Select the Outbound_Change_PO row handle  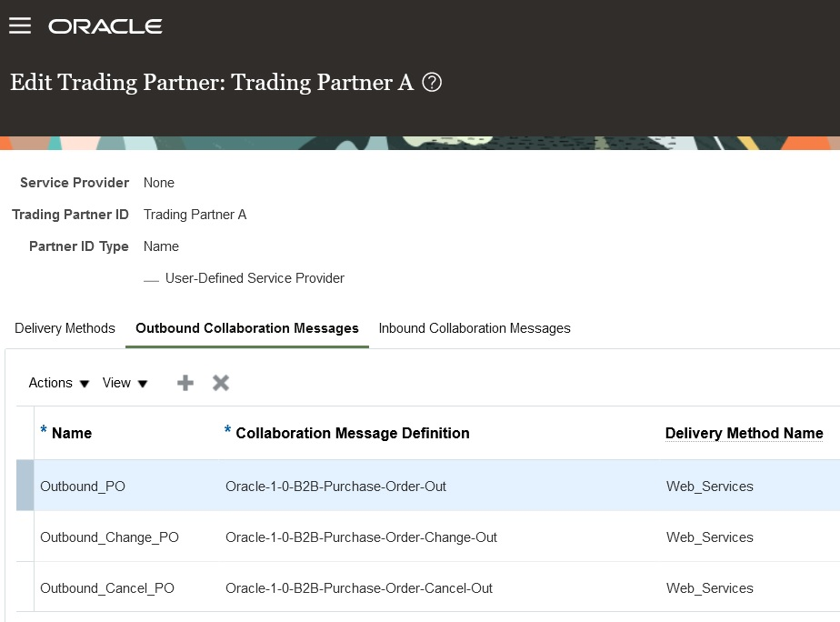(x=25, y=537)
